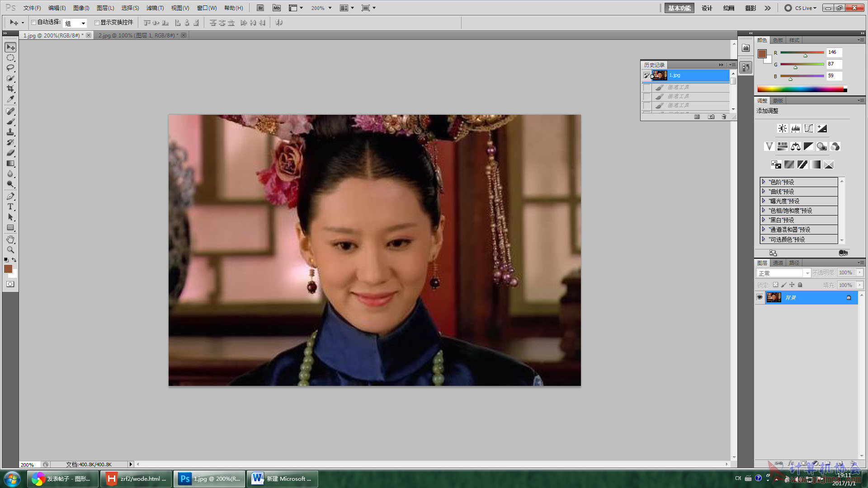
Task: Select the Eraser tool
Action: click(10, 153)
